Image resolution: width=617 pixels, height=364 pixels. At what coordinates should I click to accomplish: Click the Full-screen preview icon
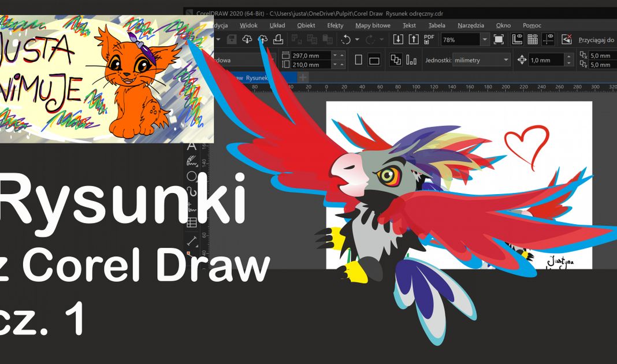coord(499,39)
